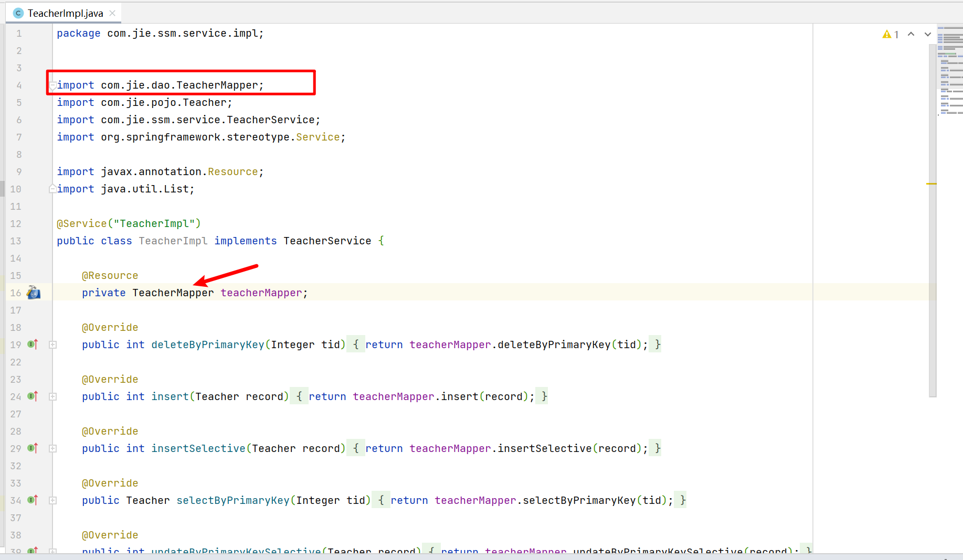Image resolution: width=963 pixels, height=560 pixels.
Task: Expand the folded insertSelective method on line 29
Action: click(x=53, y=448)
